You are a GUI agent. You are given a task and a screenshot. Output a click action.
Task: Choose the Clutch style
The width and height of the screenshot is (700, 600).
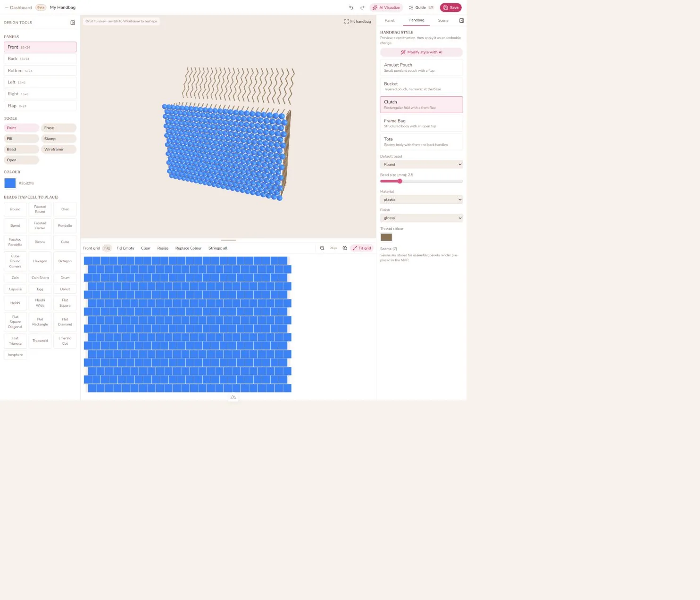[421, 105]
